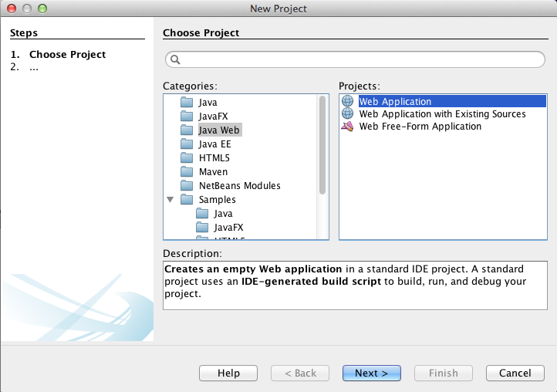Select the HTML5 category

[214, 157]
